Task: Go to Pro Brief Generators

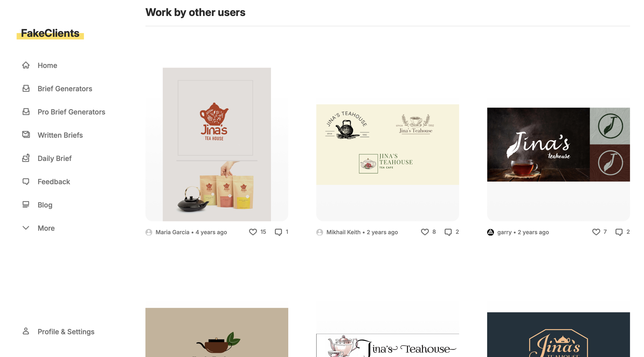Action: click(71, 112)
